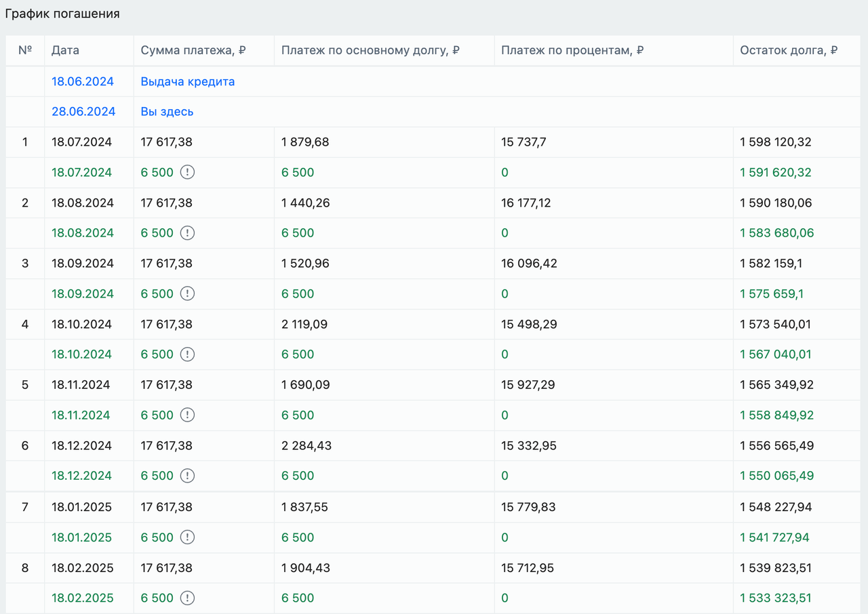868x614 pixels.
Task: Click the "График погашения" title
Action: click(62, 14)
